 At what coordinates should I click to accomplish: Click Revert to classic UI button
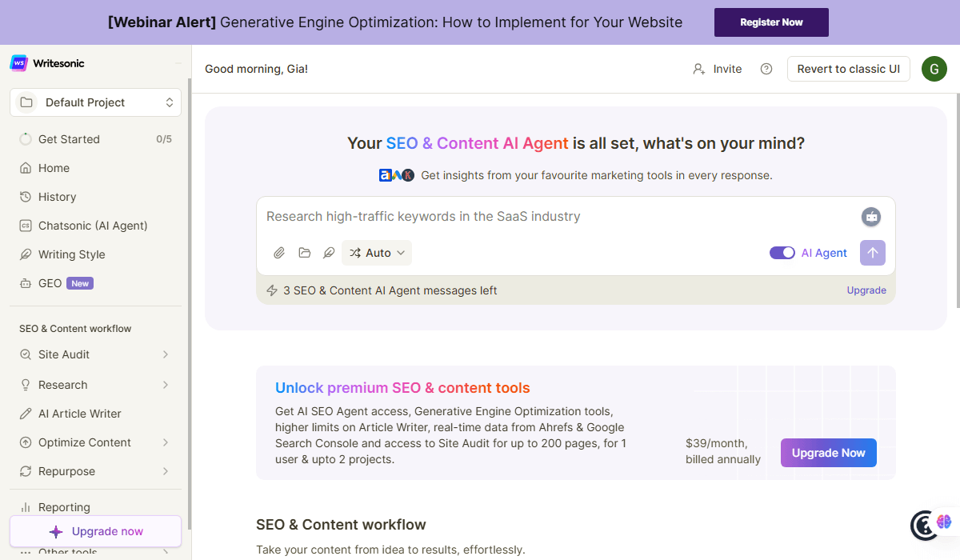tap(848, 69)
